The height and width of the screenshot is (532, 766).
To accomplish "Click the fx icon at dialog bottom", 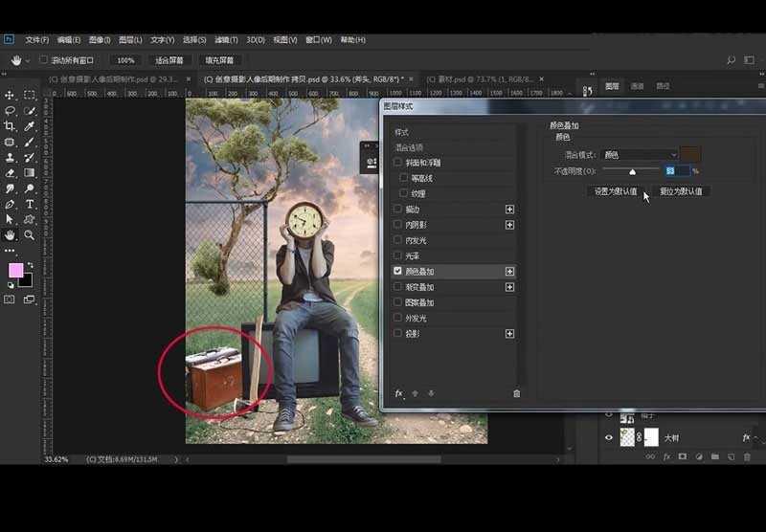I will [399, 393].
